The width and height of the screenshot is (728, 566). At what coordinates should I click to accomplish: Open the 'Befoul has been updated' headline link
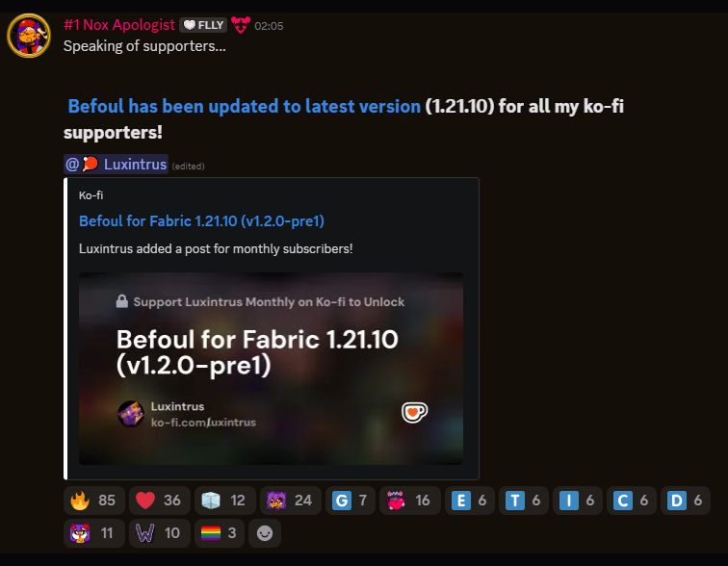(245, 106)
